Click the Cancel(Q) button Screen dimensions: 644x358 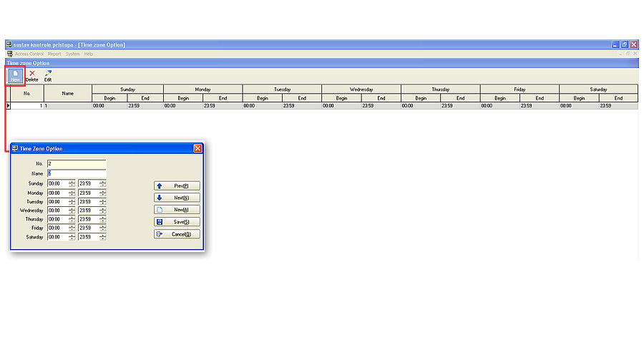pos(177,234)
